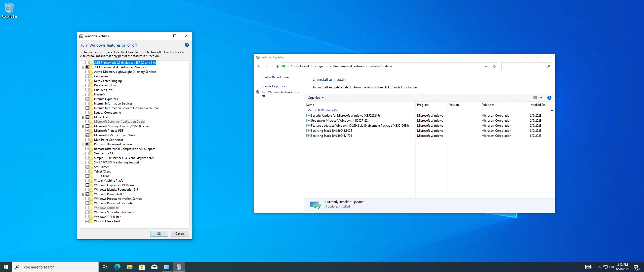Expand Internet Information Services node
The height and width of the screenshot is (272, 644).
[x=83, y=104]
